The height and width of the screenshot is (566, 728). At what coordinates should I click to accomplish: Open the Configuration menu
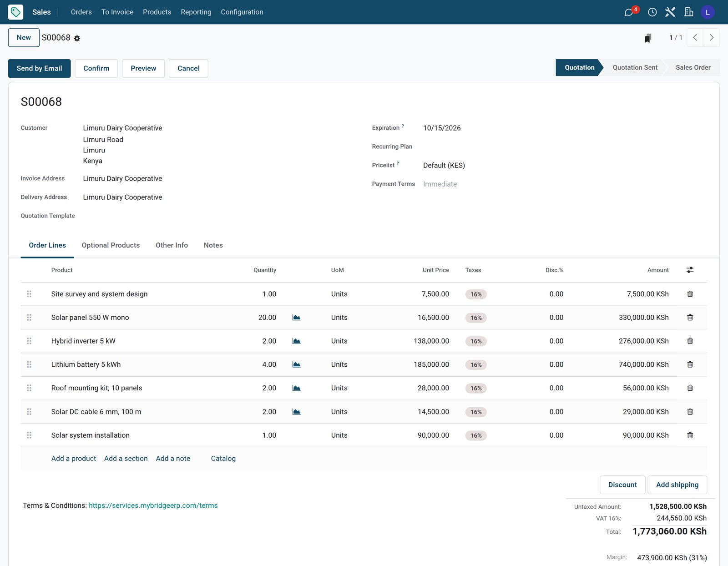point(242,12)
